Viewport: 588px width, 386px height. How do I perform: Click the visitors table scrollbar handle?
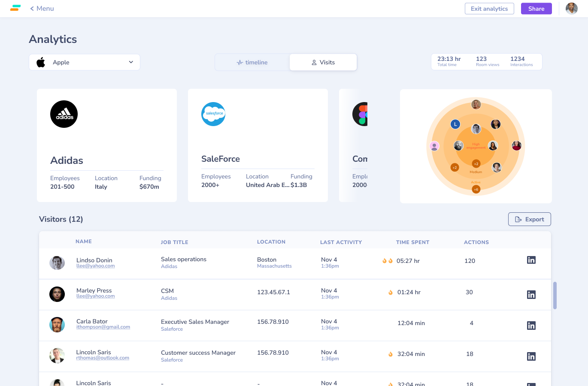(555, 296)
